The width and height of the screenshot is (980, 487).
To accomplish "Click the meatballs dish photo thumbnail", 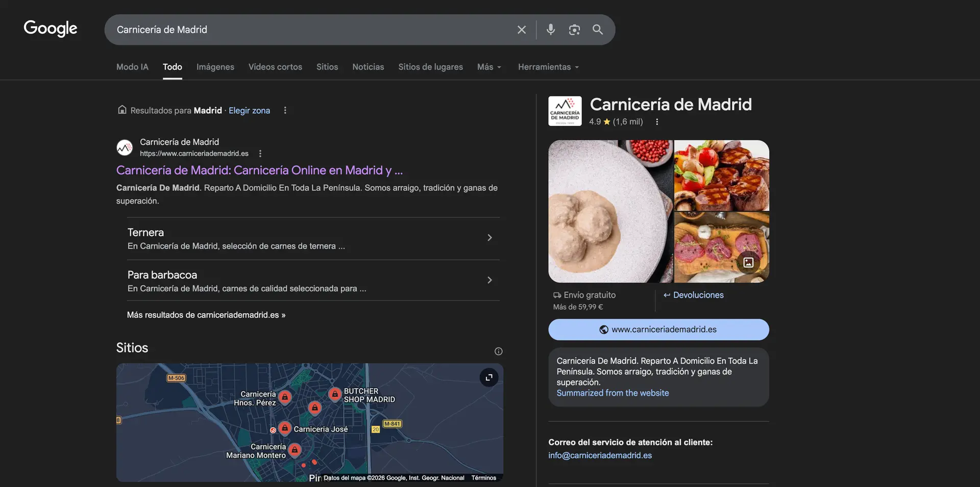I will click(610, 211).
